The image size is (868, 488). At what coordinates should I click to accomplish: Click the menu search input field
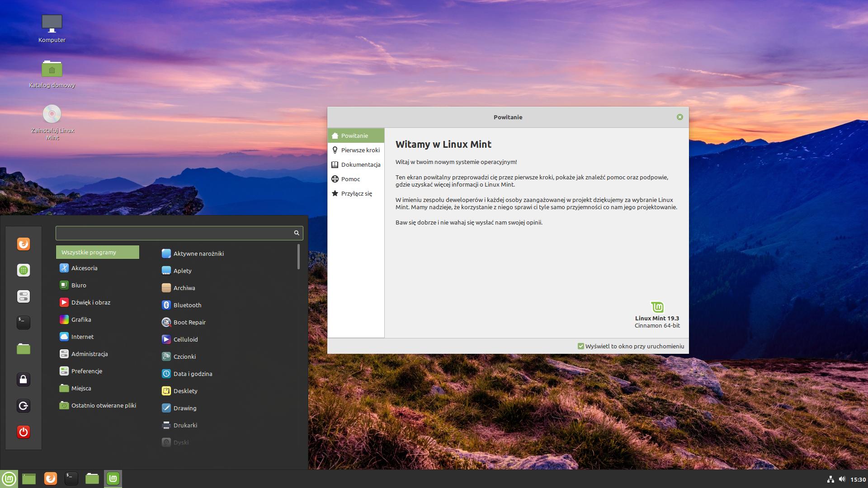(x=174, y=233)
